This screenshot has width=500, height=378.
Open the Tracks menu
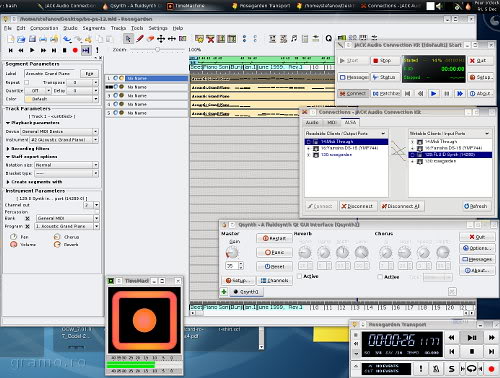(118, 28)
